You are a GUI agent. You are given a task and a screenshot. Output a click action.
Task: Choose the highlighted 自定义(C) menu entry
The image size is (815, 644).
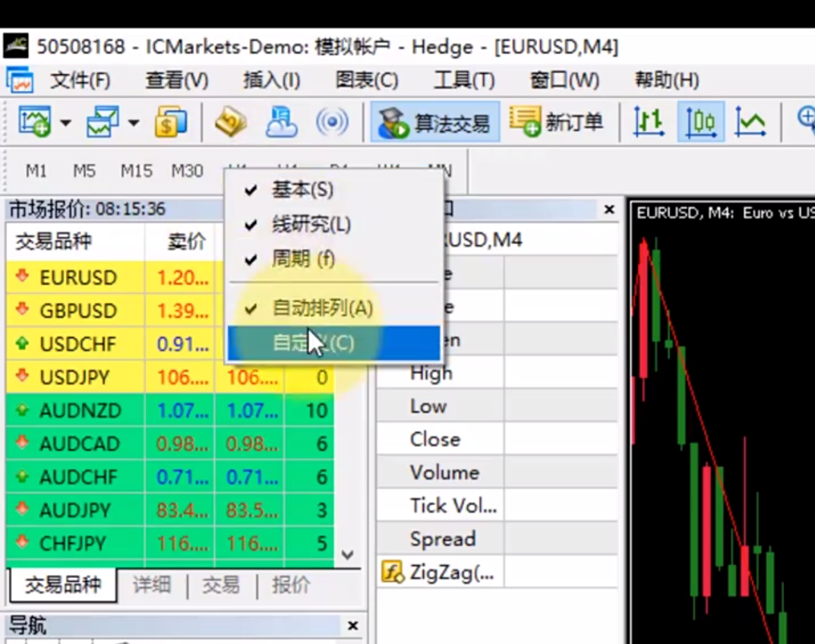tap(333, 343)
